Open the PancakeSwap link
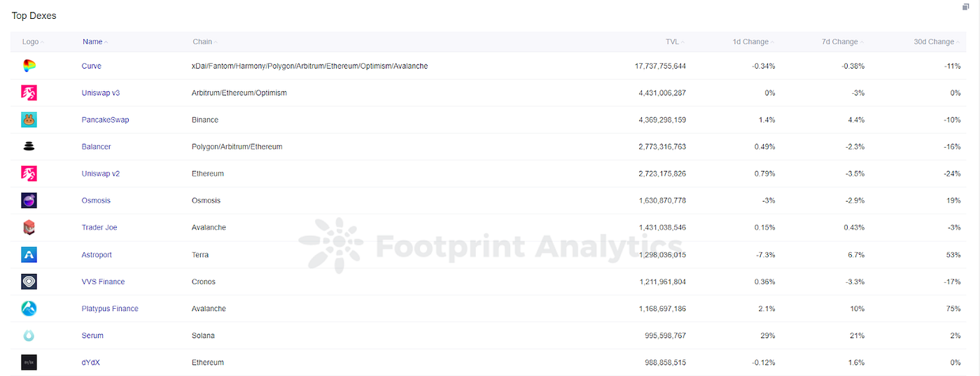The image size is (980, 376). click(105, 120)
